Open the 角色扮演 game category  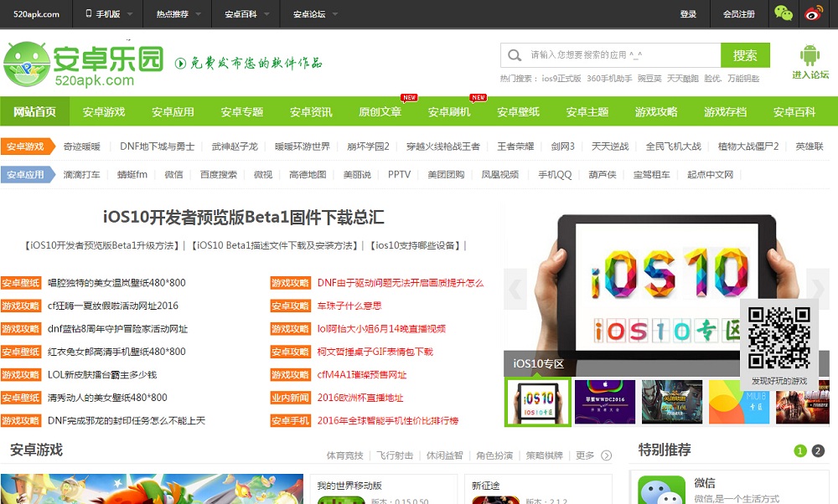pyautogui.click(x=494, y=455)
